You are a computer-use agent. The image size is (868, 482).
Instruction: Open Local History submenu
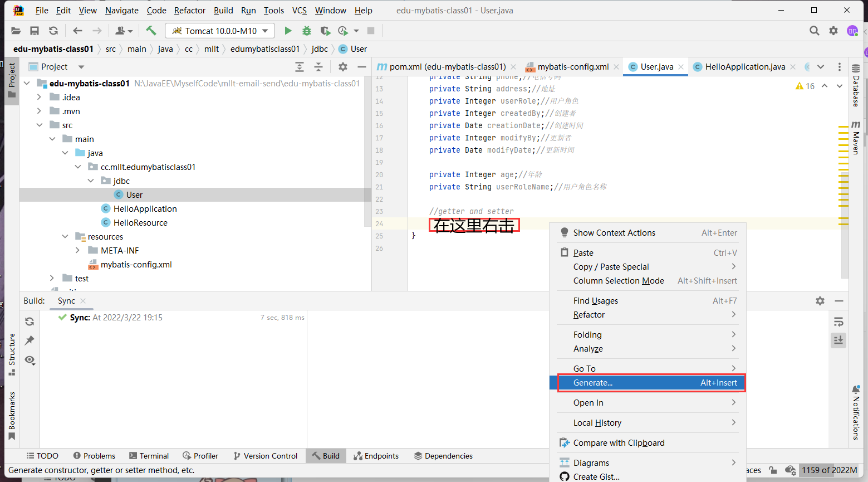pyautogui.click(x=648, y=422)
